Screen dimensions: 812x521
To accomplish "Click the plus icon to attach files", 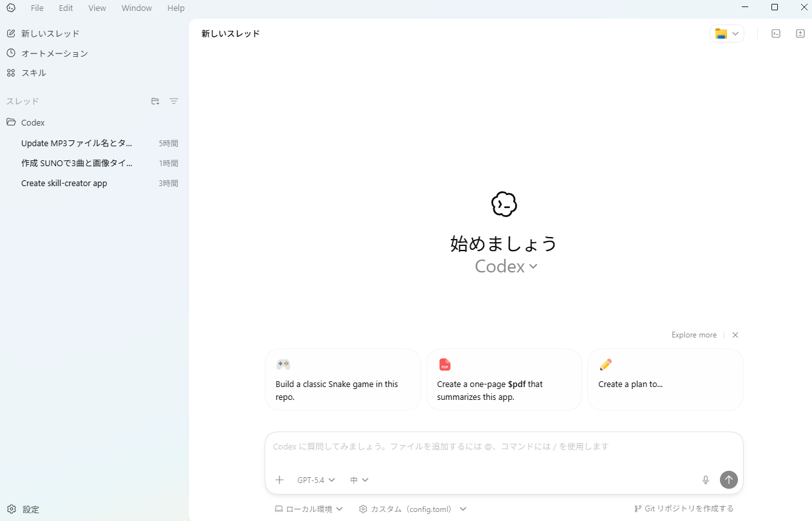I will coord(279,480).
